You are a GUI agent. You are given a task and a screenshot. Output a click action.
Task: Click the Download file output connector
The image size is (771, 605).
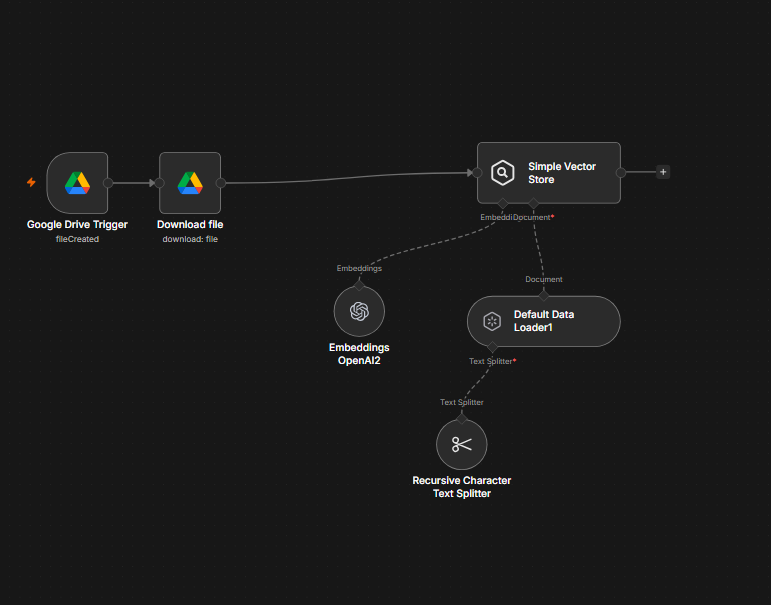click(221, 183)
